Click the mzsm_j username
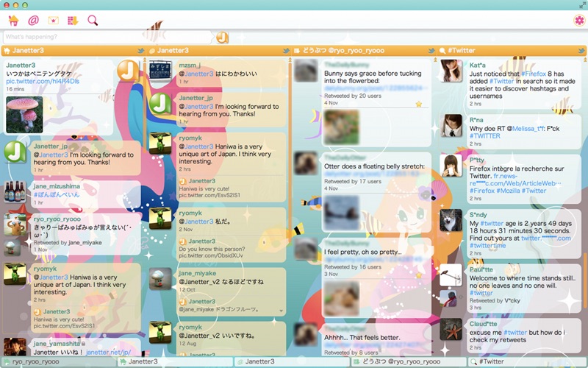 coord(190,66)
